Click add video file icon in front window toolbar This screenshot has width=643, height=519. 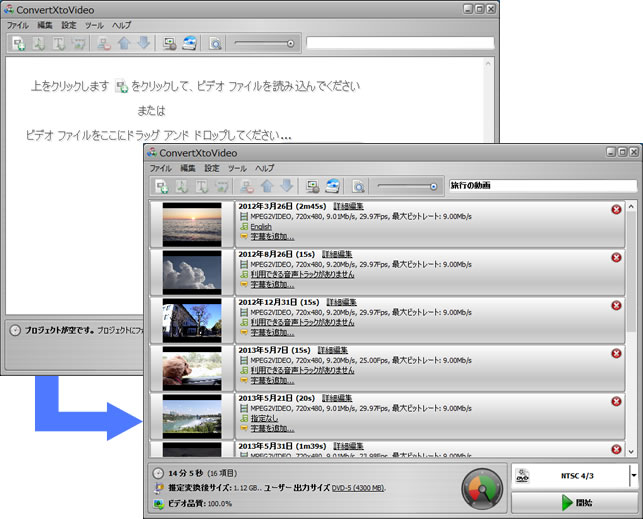[162, 187]
